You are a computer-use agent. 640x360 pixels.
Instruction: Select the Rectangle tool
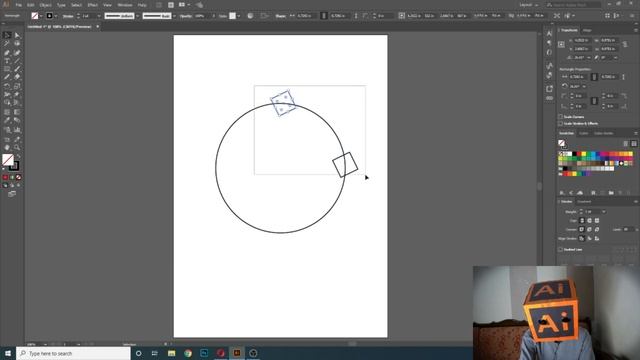pyautogui.click(x=7, y=69)
